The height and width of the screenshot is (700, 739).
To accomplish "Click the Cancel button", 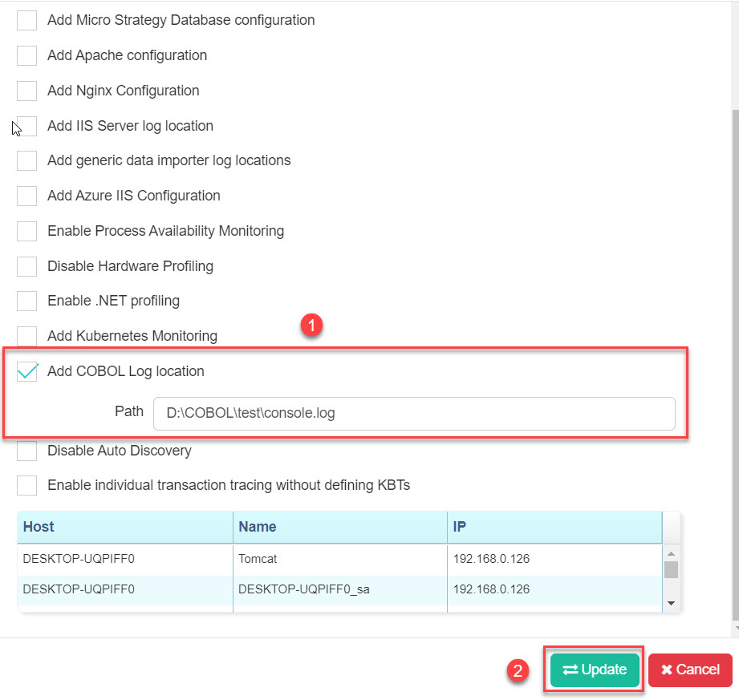I will point(690,670).
